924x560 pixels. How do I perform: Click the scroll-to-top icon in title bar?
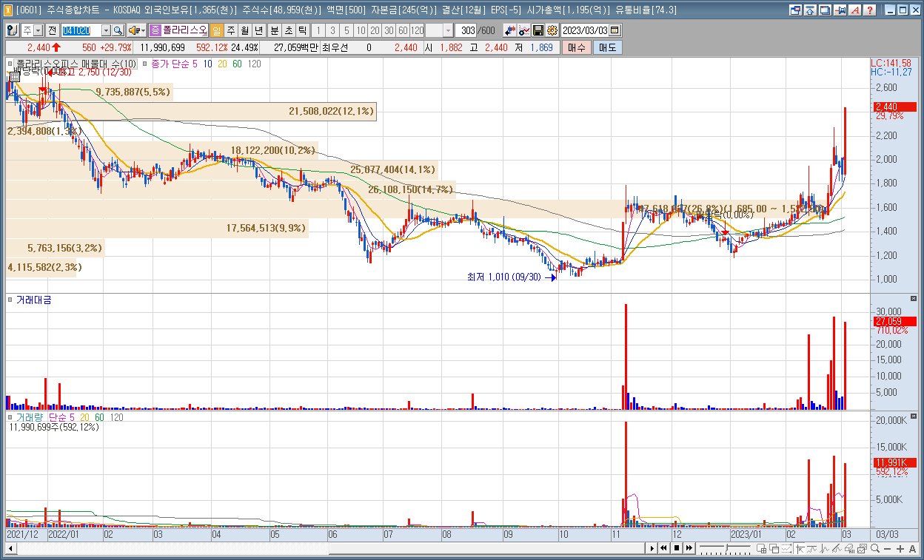(810, 10)
